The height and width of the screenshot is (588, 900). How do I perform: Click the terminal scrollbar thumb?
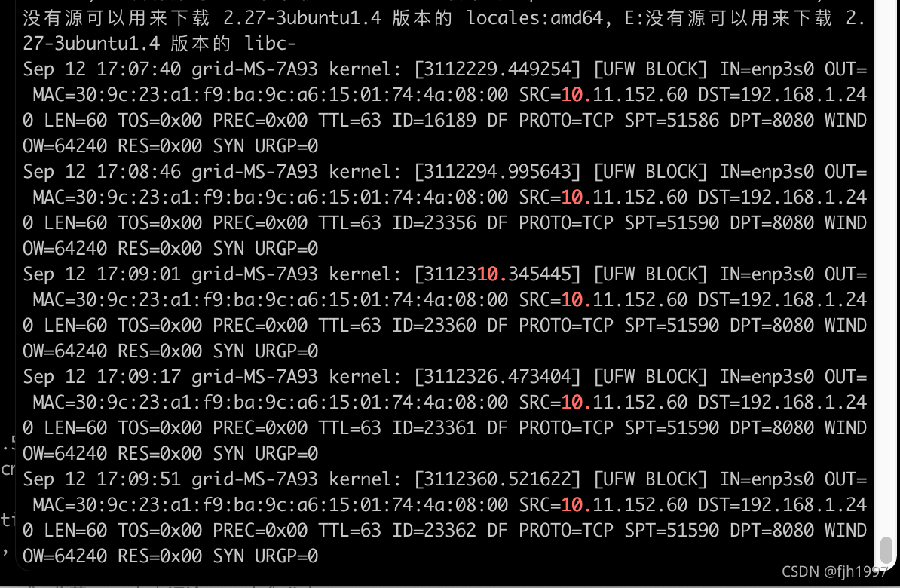886,550
